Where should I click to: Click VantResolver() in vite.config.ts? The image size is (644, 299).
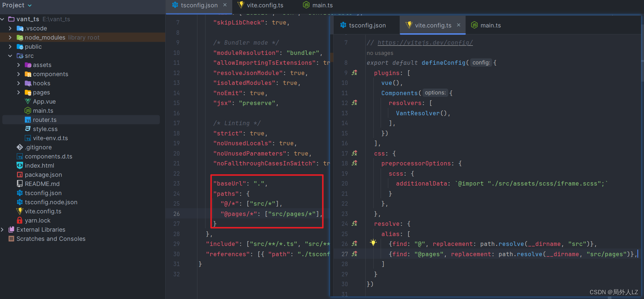tap(421, 113)
